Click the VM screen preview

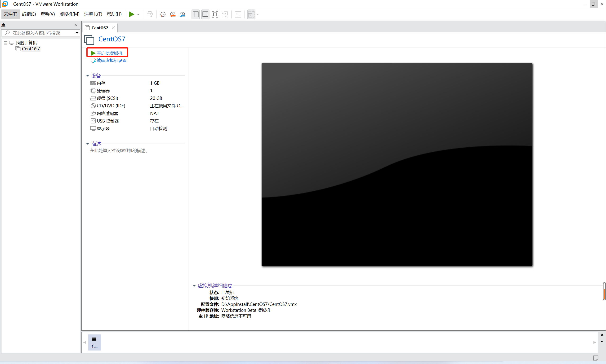tap(397, 165)
